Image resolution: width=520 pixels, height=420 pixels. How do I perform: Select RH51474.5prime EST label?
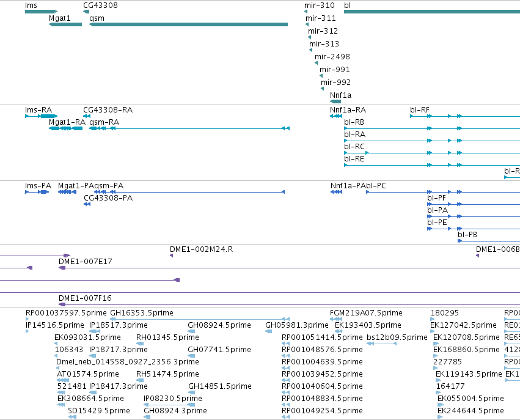[x=167, y=374]
